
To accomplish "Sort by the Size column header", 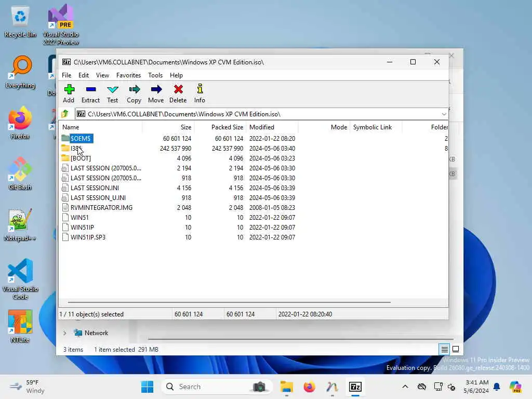I will tap(168, 127).
